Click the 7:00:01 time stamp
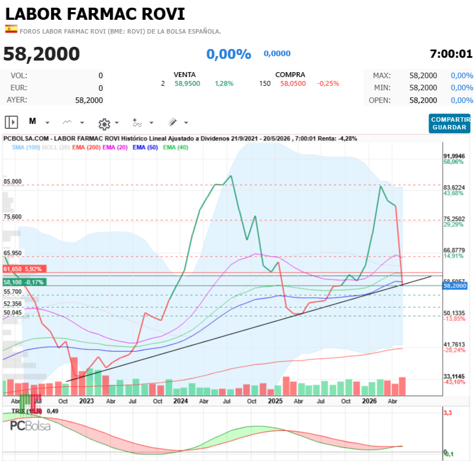The image size is (476, 461). click(451, 54)
